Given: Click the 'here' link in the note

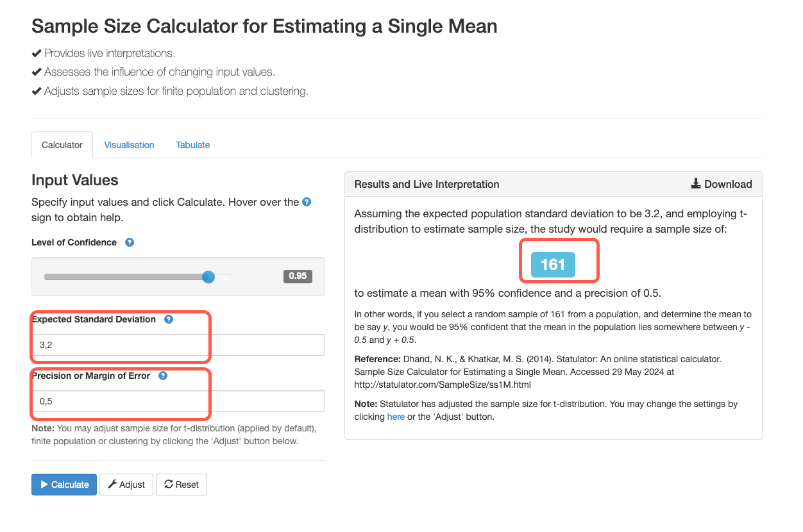Looking at the screenshot, I should [396, 417].
